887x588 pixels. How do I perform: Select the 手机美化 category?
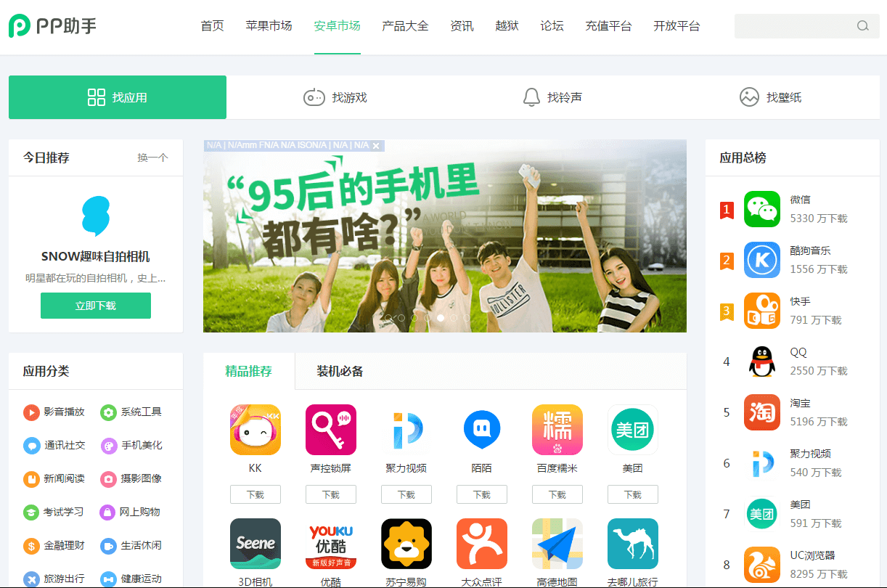click(x=131, y=446)
